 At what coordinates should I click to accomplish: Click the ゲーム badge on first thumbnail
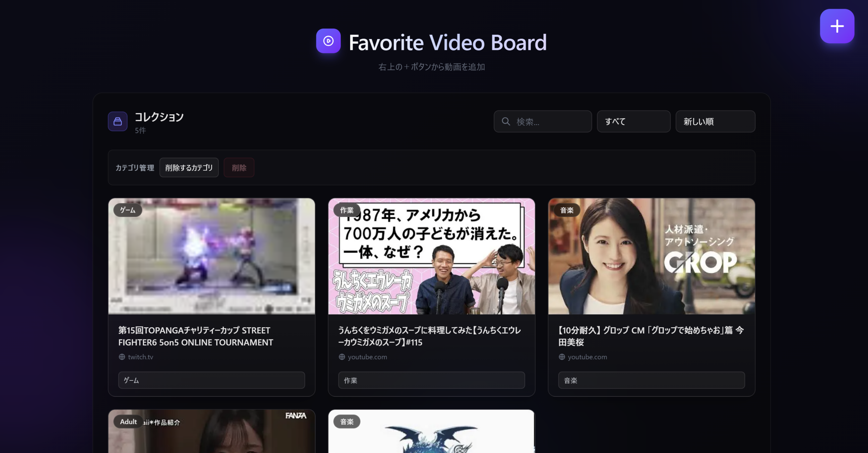(127, 210)
